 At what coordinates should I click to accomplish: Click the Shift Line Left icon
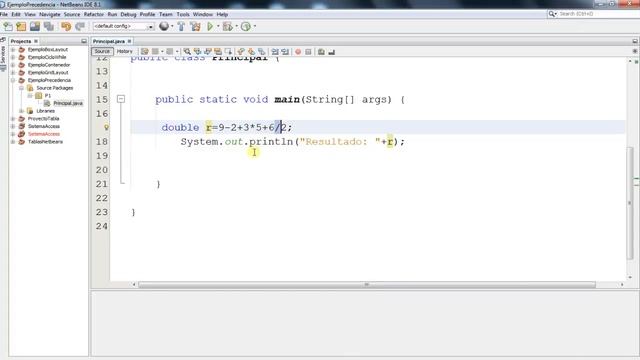(275, 52)
